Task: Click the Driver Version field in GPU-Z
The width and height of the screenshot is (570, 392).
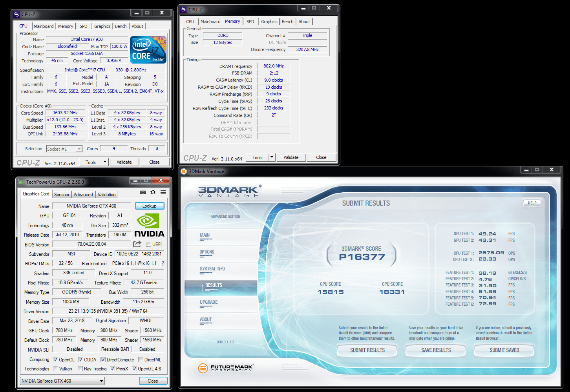Action: click(108, 311)
